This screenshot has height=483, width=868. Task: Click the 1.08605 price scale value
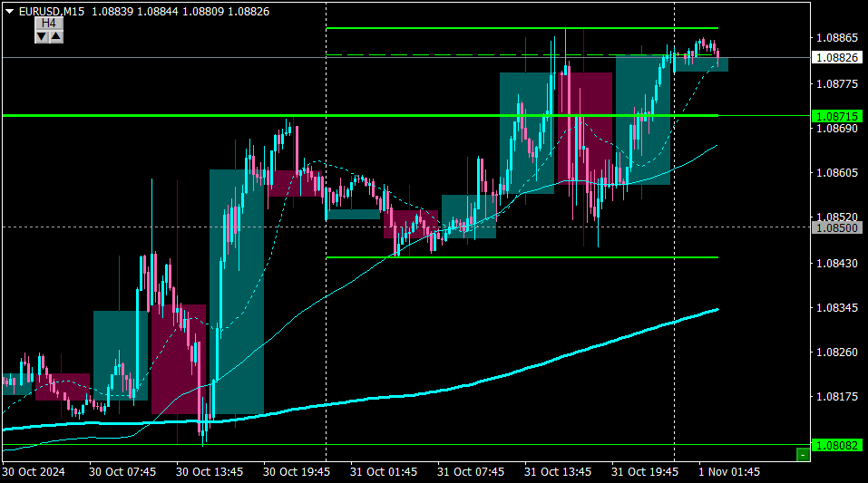click(837, 172)
